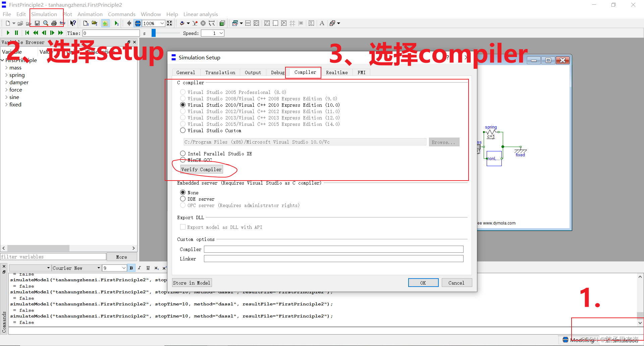Click Browse for Visual Studio path
This screenshot has width=644, height=346.
[x=444, y=142]
